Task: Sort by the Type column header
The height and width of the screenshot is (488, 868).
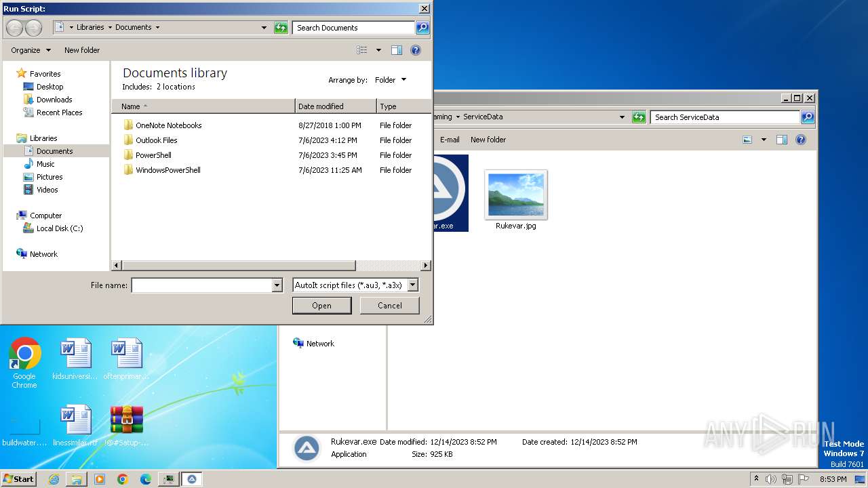Action: 403,106
